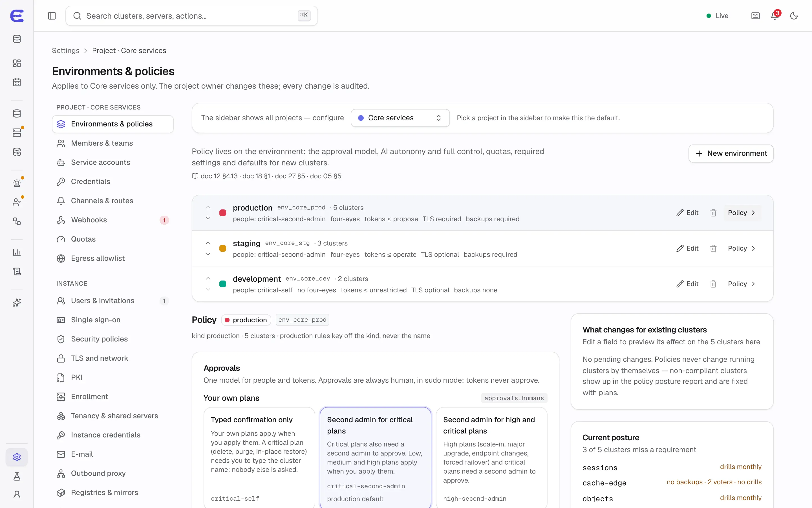Edit the staging environment
The image size is (812, 508).
[x=687, y=248]
